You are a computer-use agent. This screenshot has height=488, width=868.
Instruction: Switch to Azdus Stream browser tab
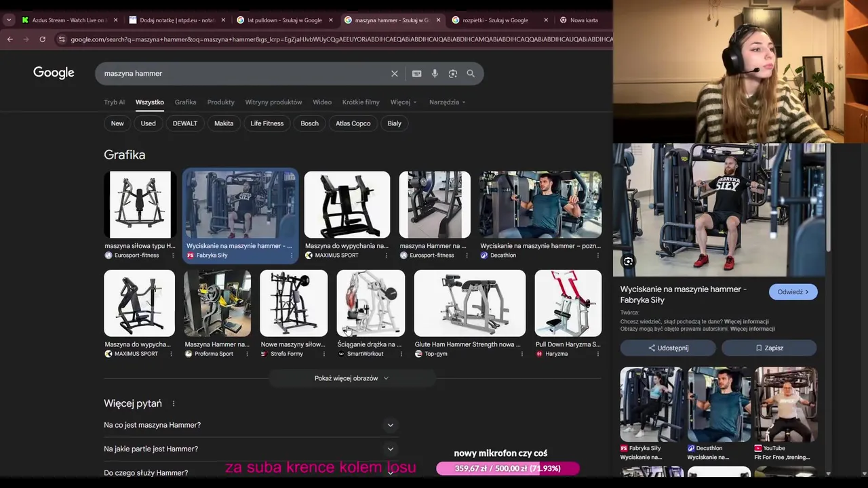pyautogui.click(x=68, y=20)
